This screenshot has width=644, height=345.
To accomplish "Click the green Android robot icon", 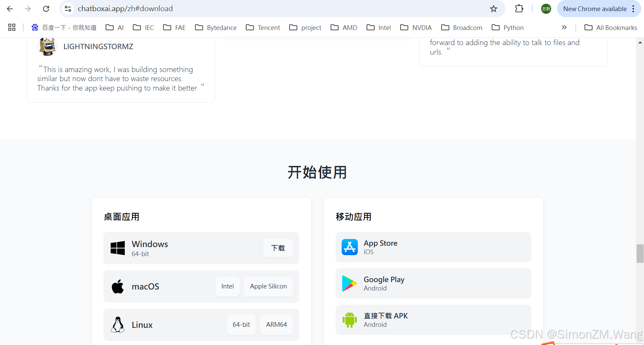I will pos(350,320).
